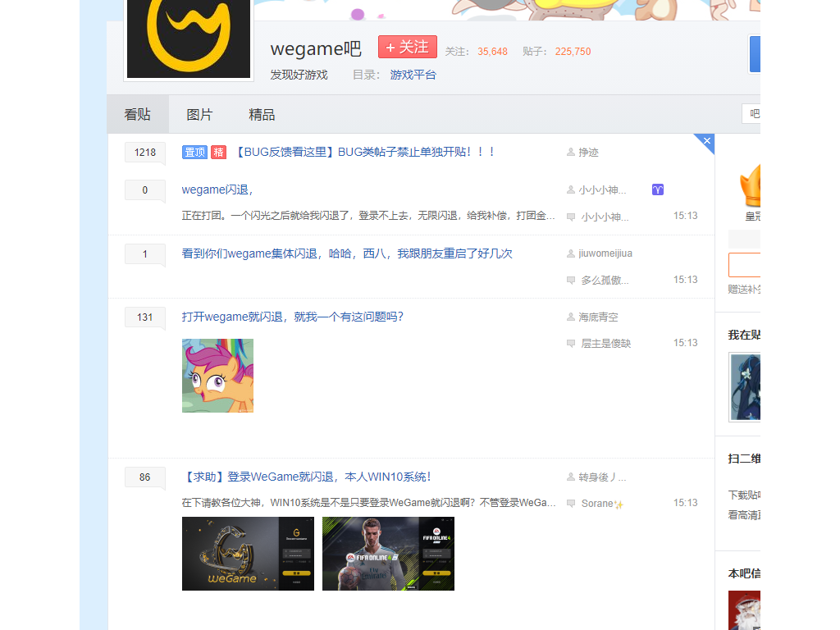Click the 置顶 pinned badge icon
The height and width of the screenshot is (630, 840).
click(x=194, y=152)
